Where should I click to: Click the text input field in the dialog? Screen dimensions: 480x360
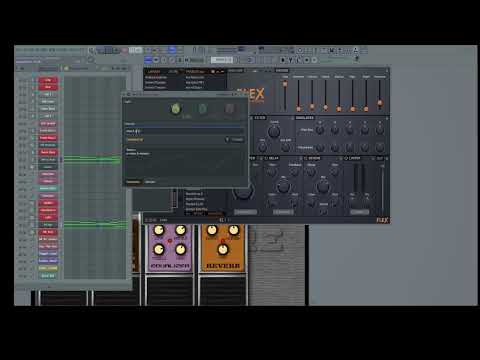click(x=185, y=131)
